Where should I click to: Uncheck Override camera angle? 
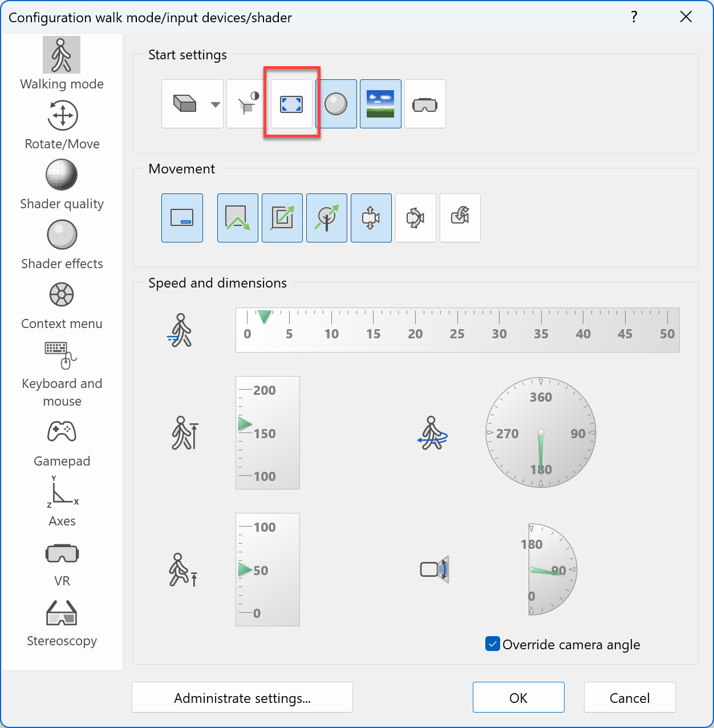pos(492,644)
